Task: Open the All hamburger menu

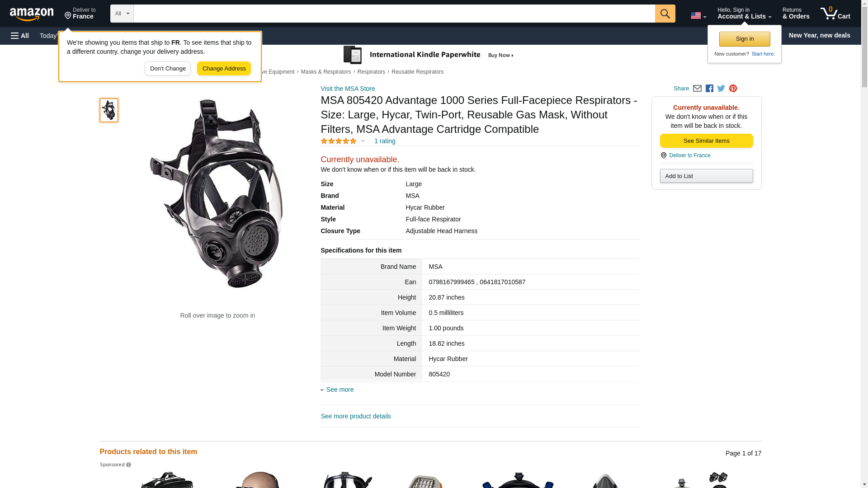Action: [20, 36]
